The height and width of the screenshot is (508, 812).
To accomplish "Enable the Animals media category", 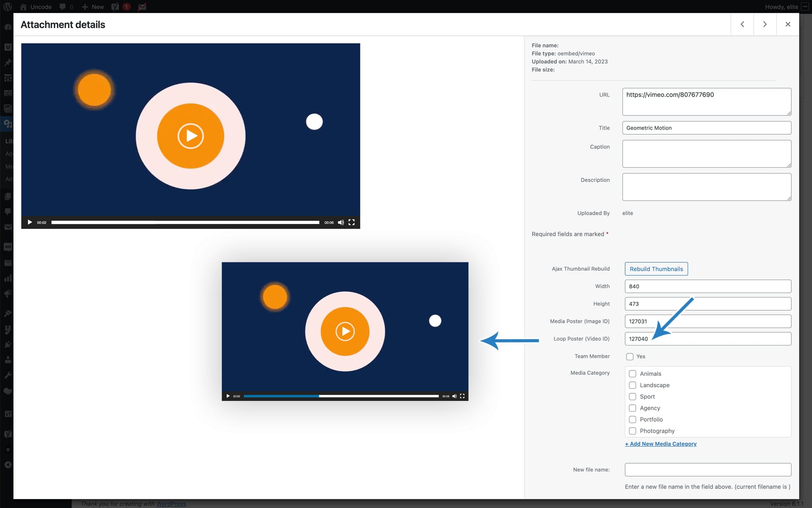I will [632, 374].
